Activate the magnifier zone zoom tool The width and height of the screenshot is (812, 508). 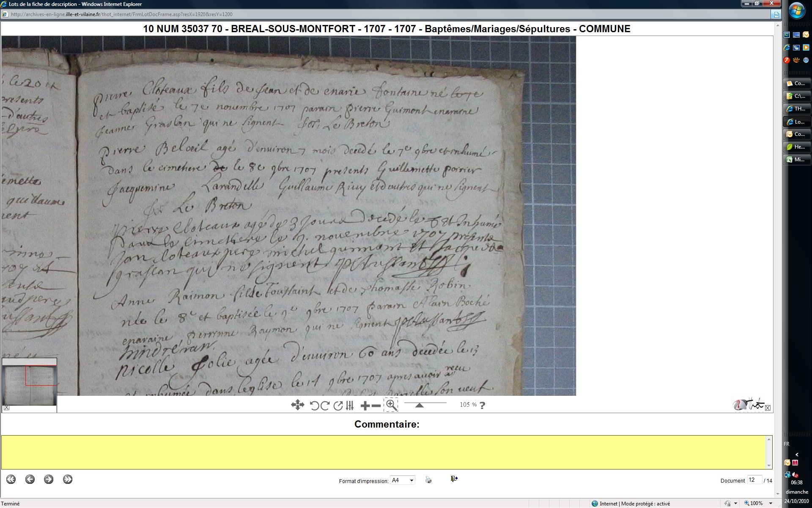391,405
